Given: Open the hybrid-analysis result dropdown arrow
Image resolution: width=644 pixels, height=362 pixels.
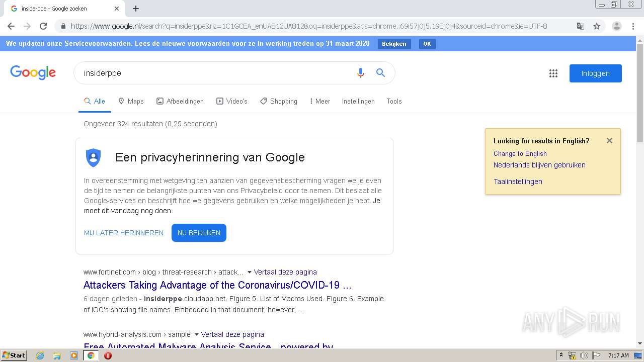Looking at the screenshot, I should click(196, 334).
